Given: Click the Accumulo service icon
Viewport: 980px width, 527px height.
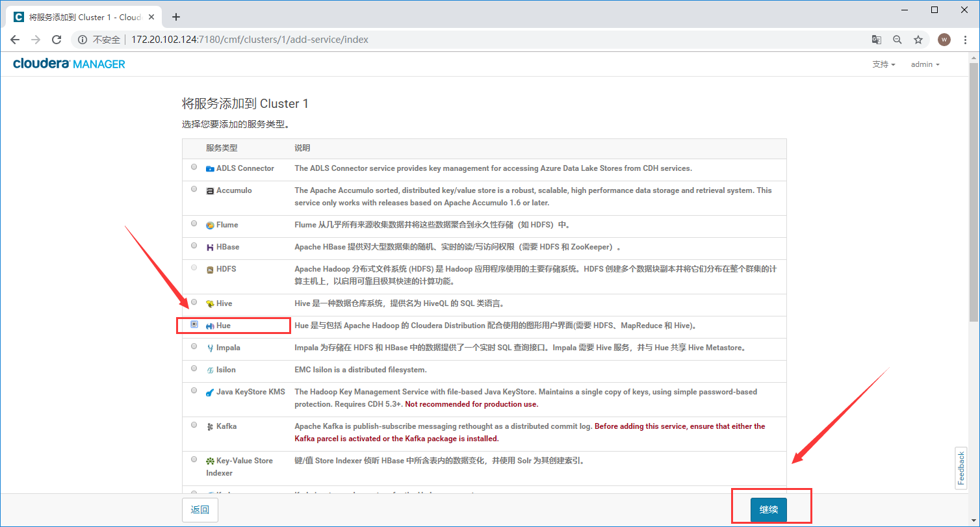Looking at the screenshot, I should pyautogui.click(x=210, y=191).
